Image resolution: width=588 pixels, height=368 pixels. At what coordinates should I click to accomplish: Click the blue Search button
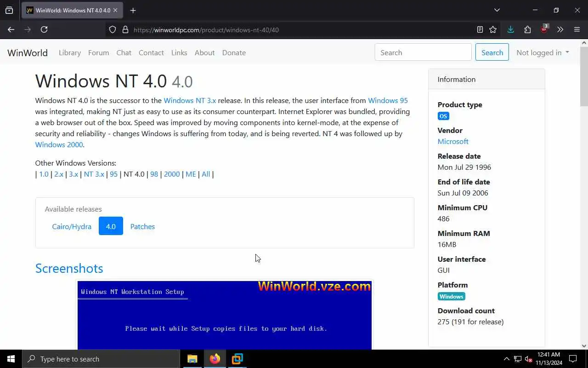tap(492, 52)
